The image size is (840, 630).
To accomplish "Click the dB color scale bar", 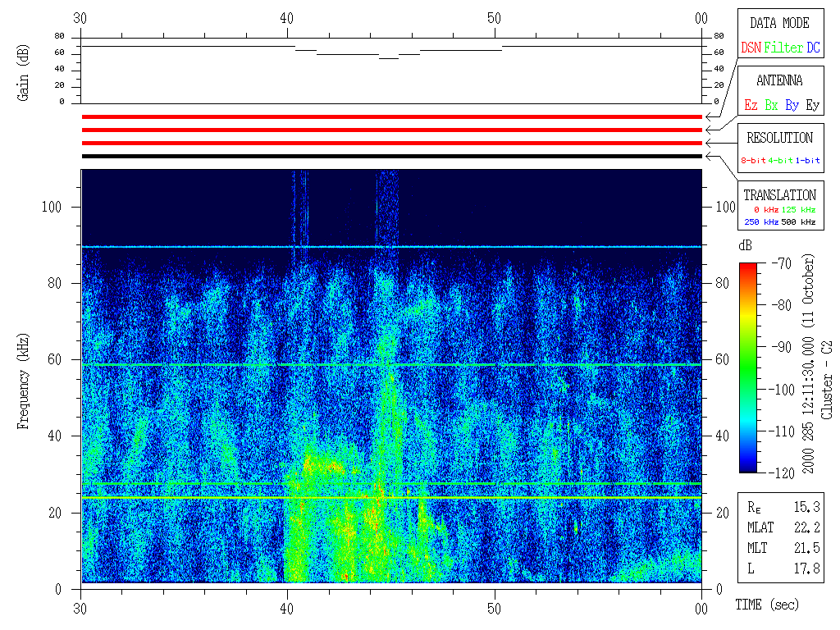I will 749,367.
